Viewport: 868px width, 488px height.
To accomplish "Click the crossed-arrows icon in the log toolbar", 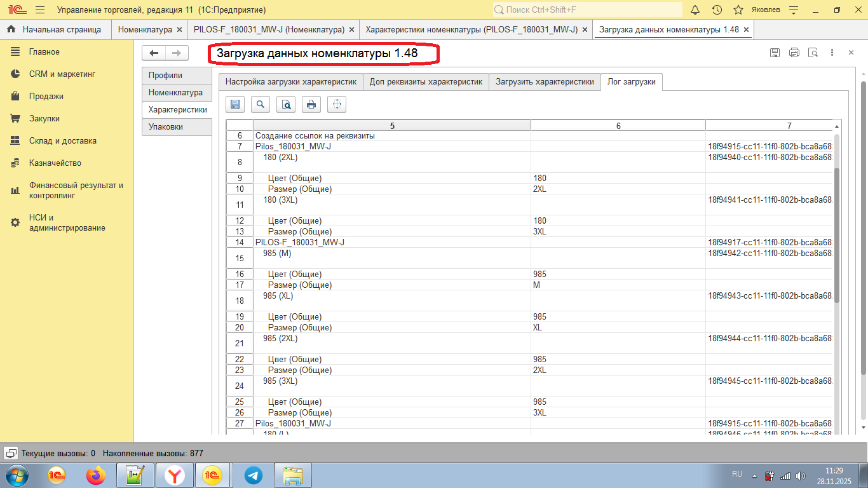I will coord(337,104).
